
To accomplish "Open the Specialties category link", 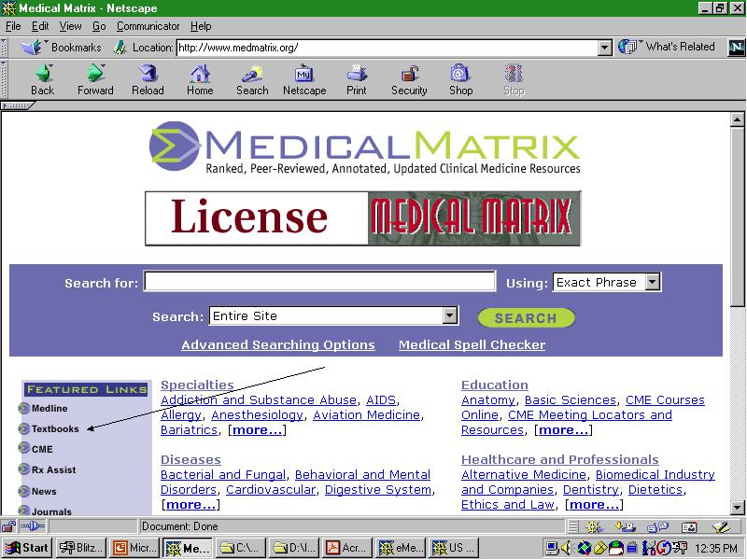I will click(x=197, y=385).
